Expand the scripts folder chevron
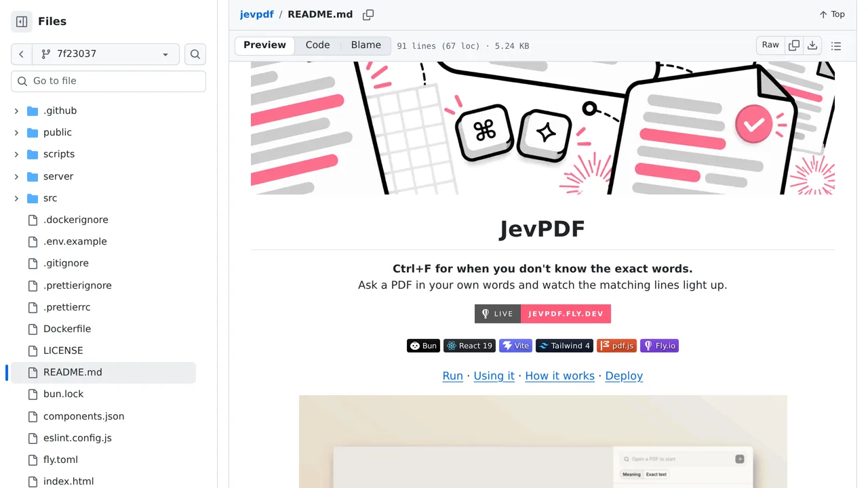 pyautogui.click(x=16, y=154)
